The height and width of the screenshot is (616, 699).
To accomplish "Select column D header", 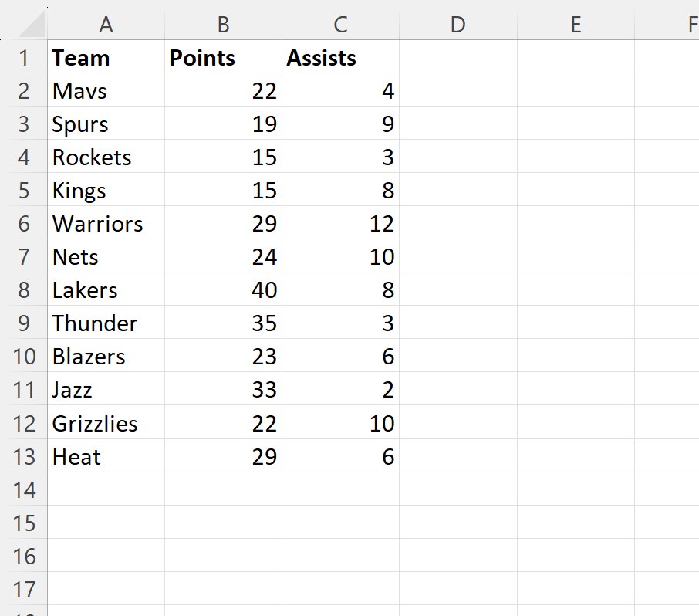I will [458, 25].
